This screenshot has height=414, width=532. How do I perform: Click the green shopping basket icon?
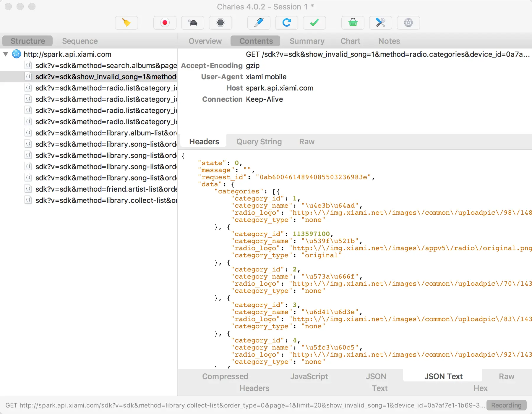(353, 23)
